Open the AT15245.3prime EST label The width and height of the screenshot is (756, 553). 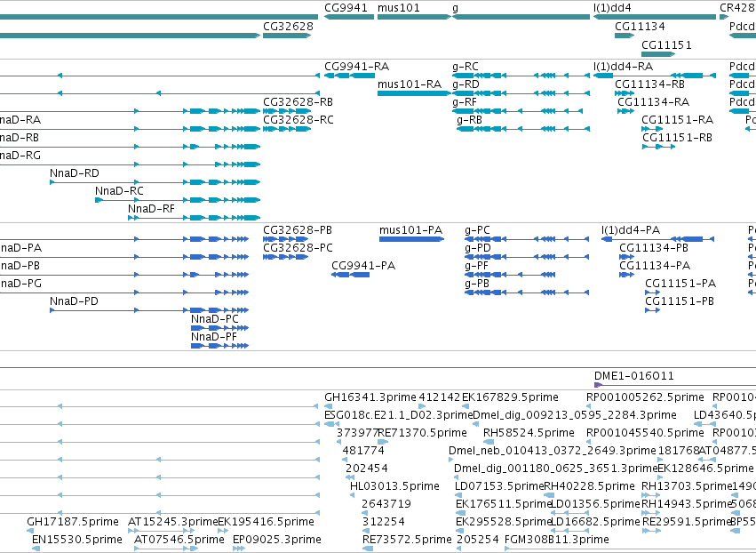173,522
